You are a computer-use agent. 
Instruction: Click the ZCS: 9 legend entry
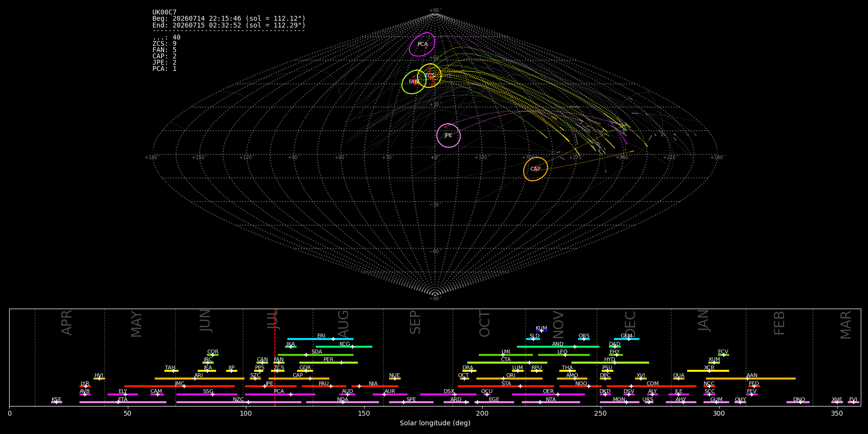point(164,43)
